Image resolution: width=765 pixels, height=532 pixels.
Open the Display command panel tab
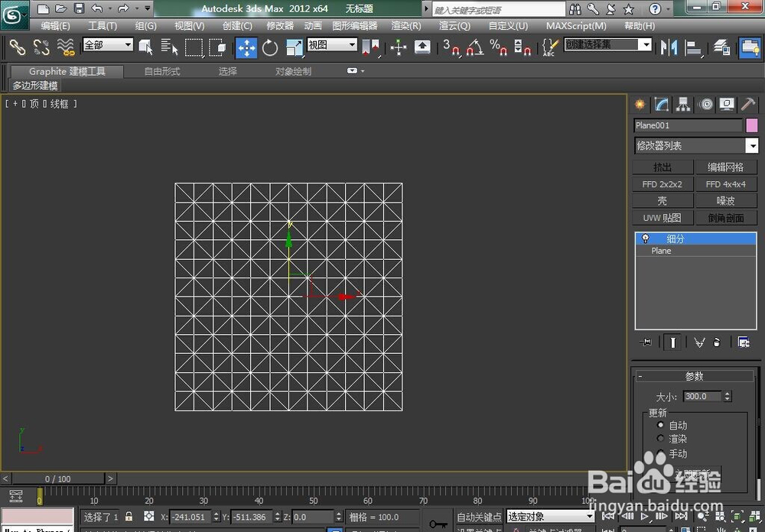727,104
